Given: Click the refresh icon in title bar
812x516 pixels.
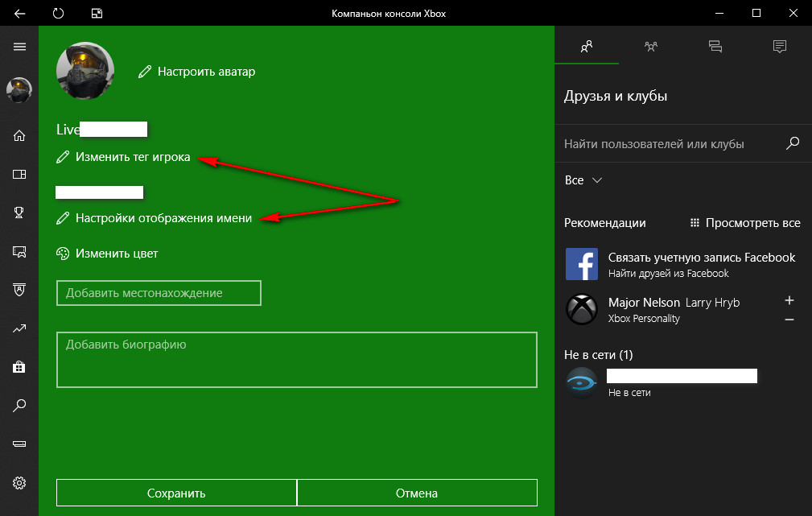Looking at the screenshot, I should click(x=58, y=14).
